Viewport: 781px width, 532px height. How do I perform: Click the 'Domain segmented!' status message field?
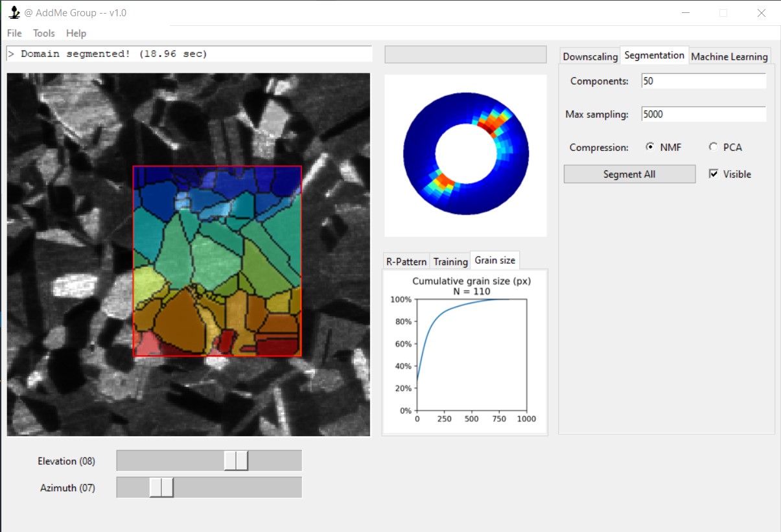pos(189,54)
